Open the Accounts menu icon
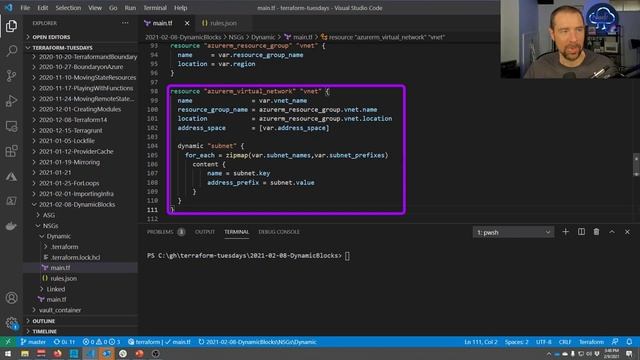This screenshot has height=360, width=640. pyautogui.click(x=11, y=298)
